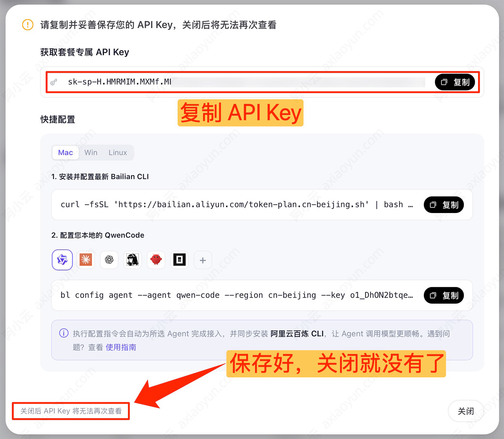Switch to the Linux tab
The height and width of the screenshot is (439, 504).
[x=118, y=153]
